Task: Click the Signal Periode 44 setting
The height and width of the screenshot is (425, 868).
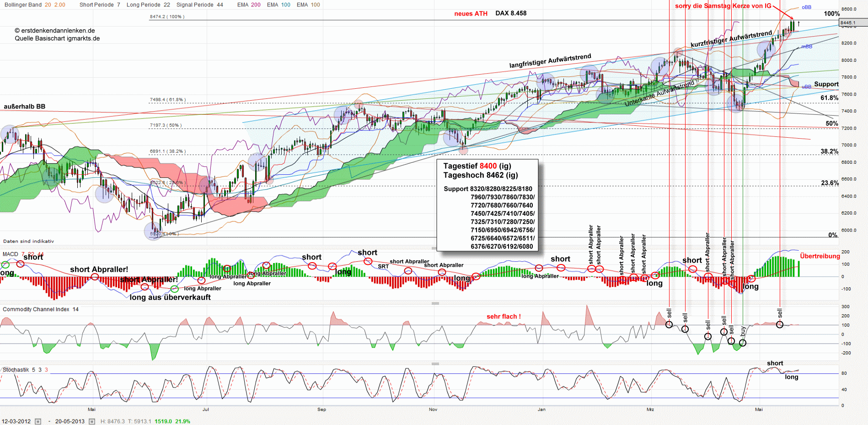Action: [x=200, y=5]
